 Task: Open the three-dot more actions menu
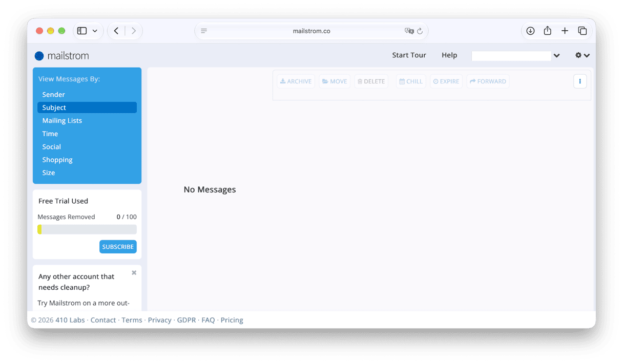click(580, 81)
